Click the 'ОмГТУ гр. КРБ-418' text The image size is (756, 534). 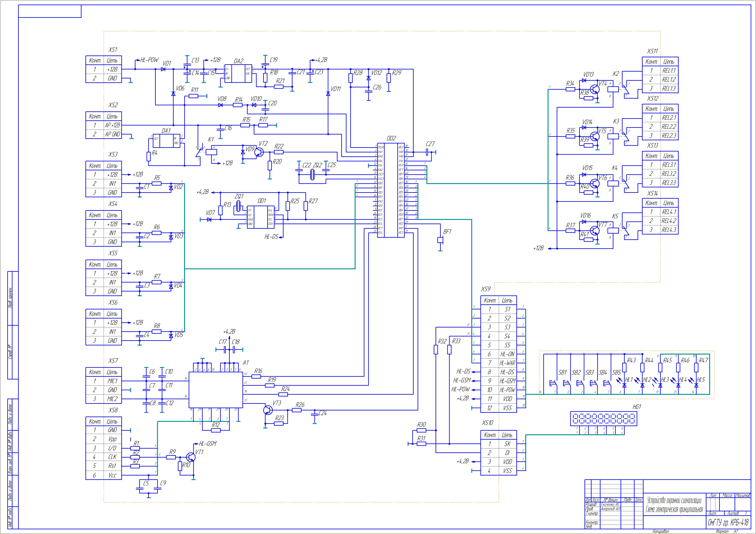[728, 522]
